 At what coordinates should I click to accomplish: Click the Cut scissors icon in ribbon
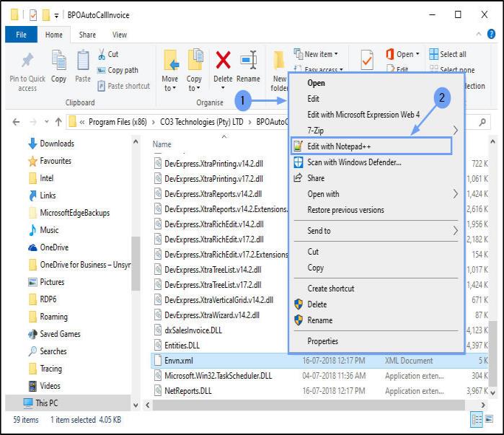[x=102, y=54]
